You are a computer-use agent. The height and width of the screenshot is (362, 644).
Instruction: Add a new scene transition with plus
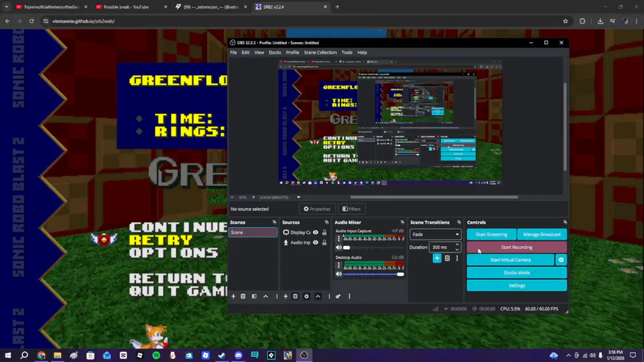[x=437, y=258]
